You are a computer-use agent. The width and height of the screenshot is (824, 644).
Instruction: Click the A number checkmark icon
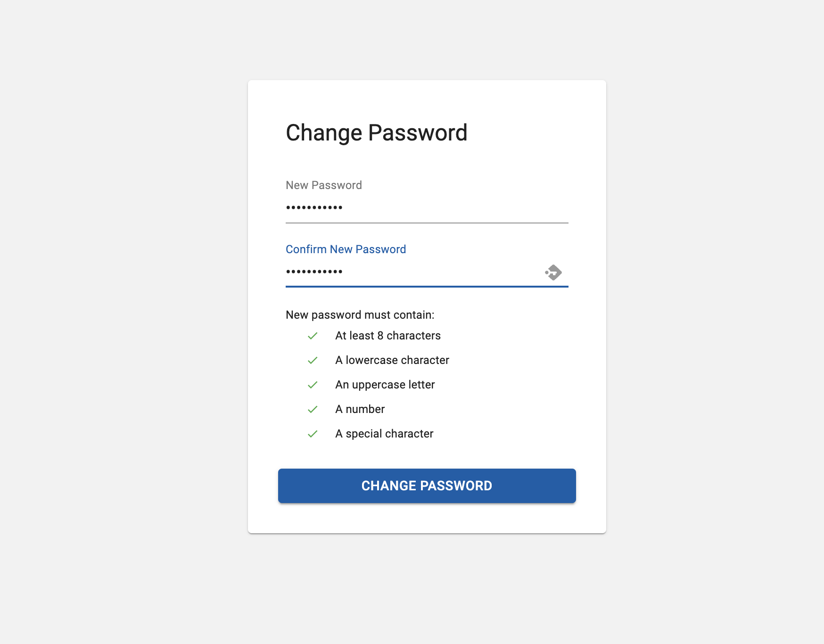313,409
